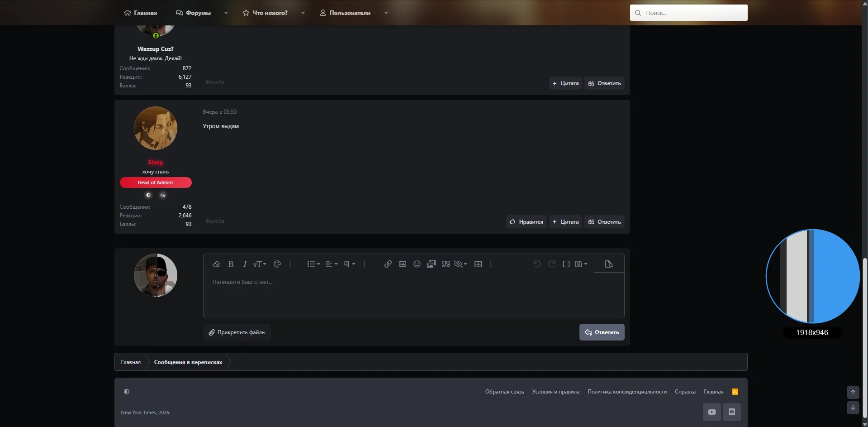Toggle BB code mode brackets icon

click(566, 264)
